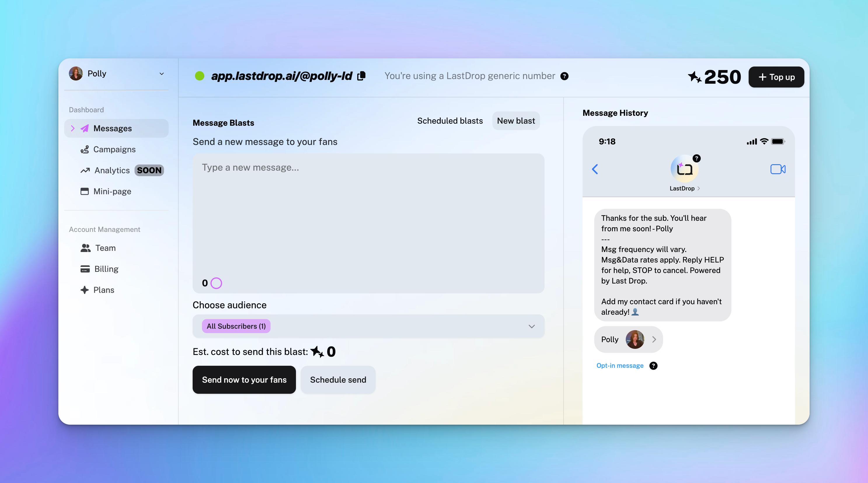Open Campaigns from the sidebar
This screenshot has width=868, height=483.
(114, 149)
